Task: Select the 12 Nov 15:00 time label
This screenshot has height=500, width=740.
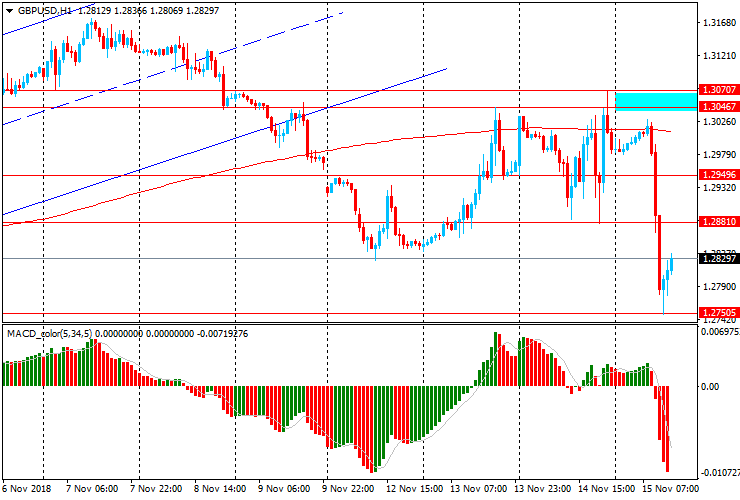Action: [x=414, y=490]
